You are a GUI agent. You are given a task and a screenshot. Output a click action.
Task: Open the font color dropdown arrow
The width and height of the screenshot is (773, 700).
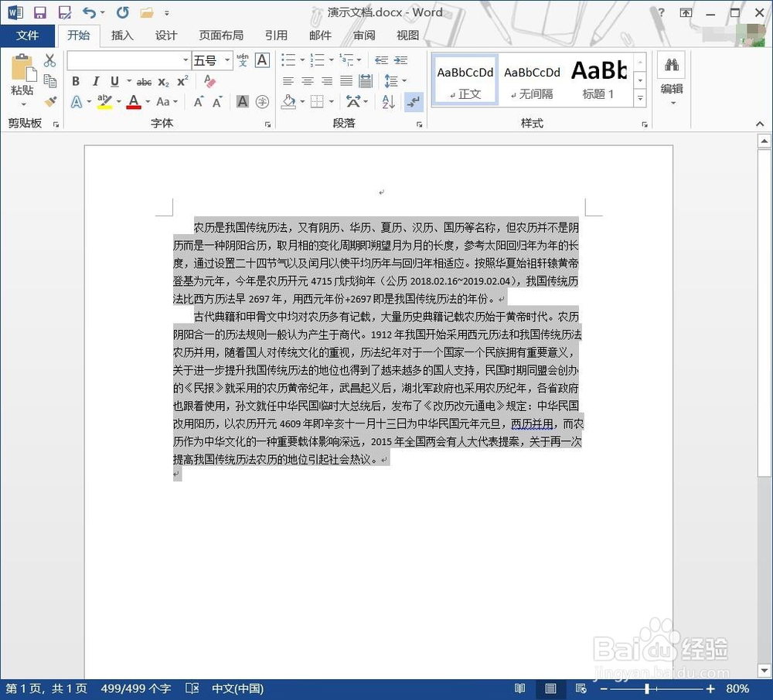pos(148,102)
